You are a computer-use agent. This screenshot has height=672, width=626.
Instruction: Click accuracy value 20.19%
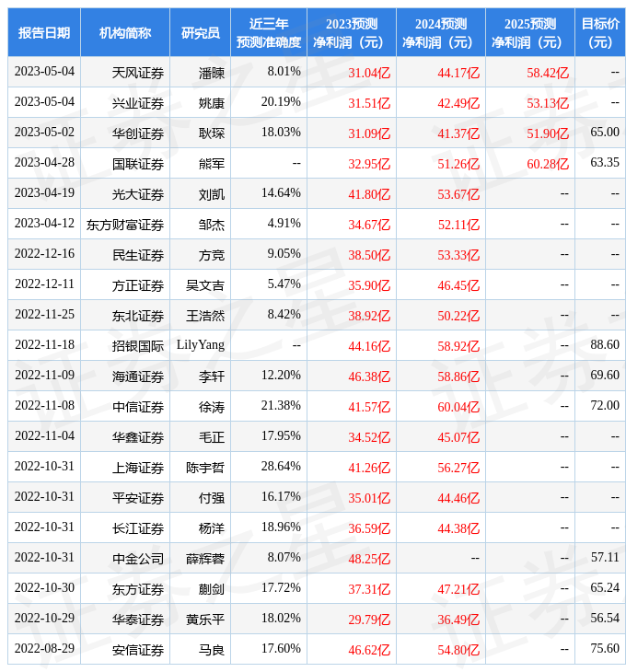click(281, 102)
